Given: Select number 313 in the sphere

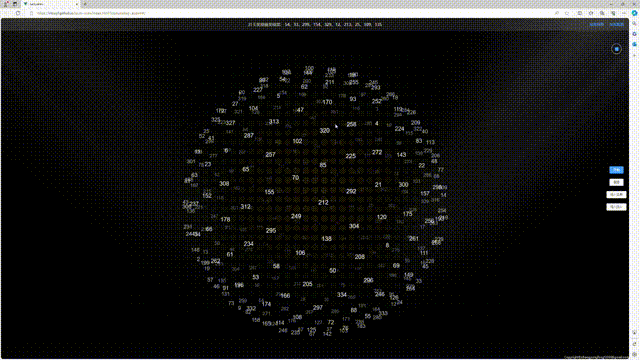Looking at the screenshot, I should tap(274, 122).
